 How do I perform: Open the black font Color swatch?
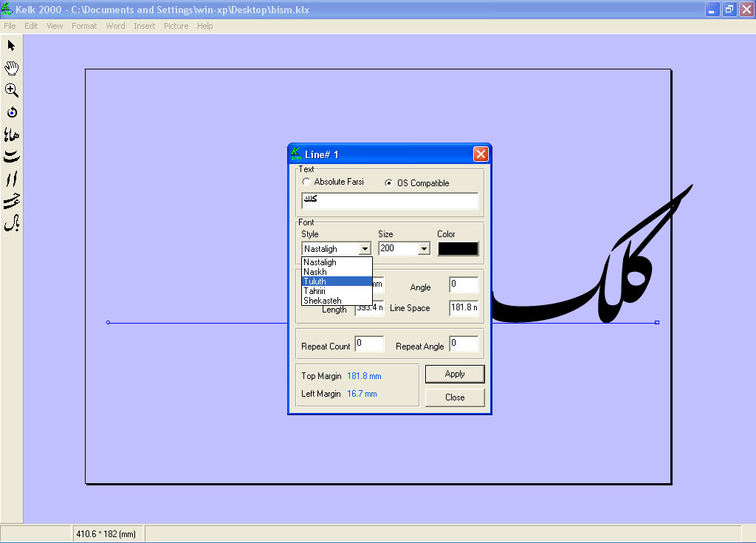tap(458, 248)
